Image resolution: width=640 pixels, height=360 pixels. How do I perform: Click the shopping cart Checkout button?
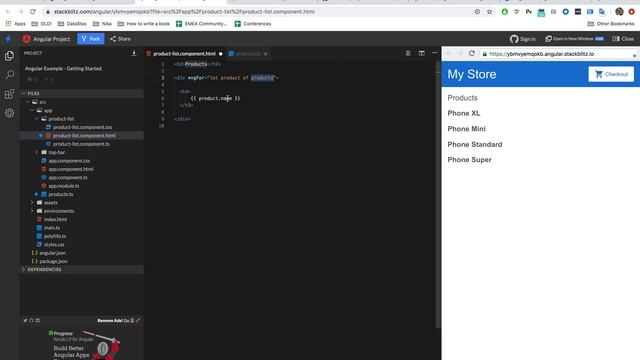coord(611,74)
